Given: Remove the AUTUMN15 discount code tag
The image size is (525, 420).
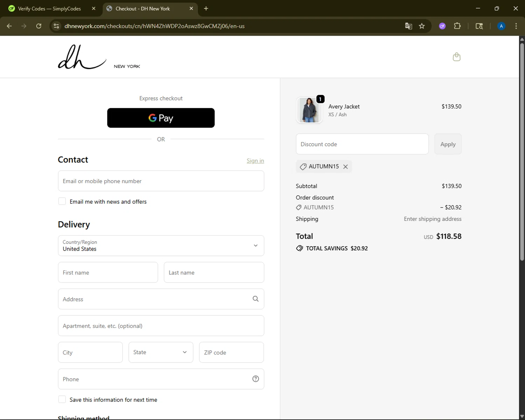Looking at the screenshot, I should (345, 167).
